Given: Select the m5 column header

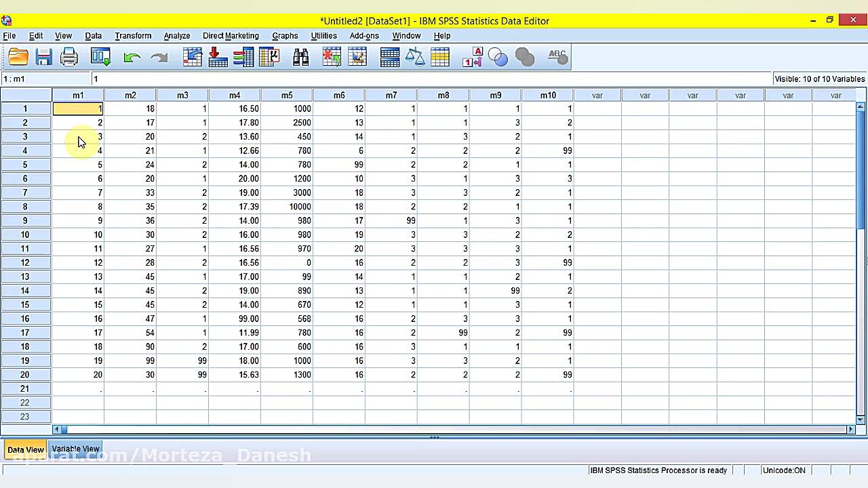Looking at the screenshot, I should pyautogui.click(x=287, y=95).
